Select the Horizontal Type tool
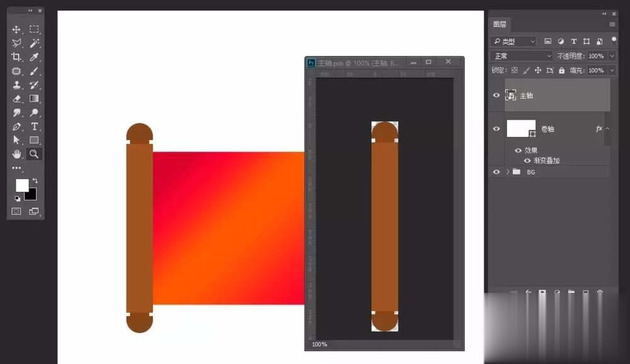This screenshot has height=364, width=630. (x=34, y=127)
